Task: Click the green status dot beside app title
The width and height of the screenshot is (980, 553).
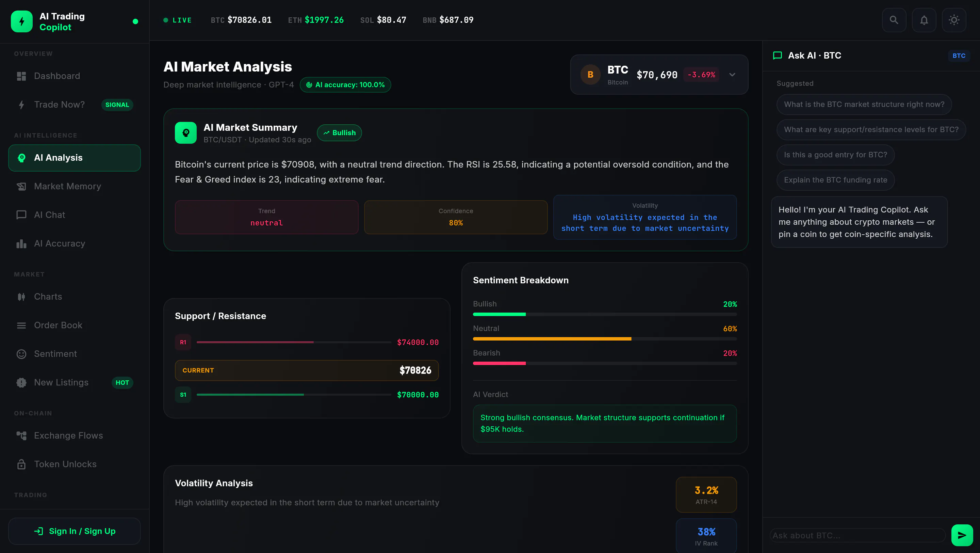Action: (135, 21)
